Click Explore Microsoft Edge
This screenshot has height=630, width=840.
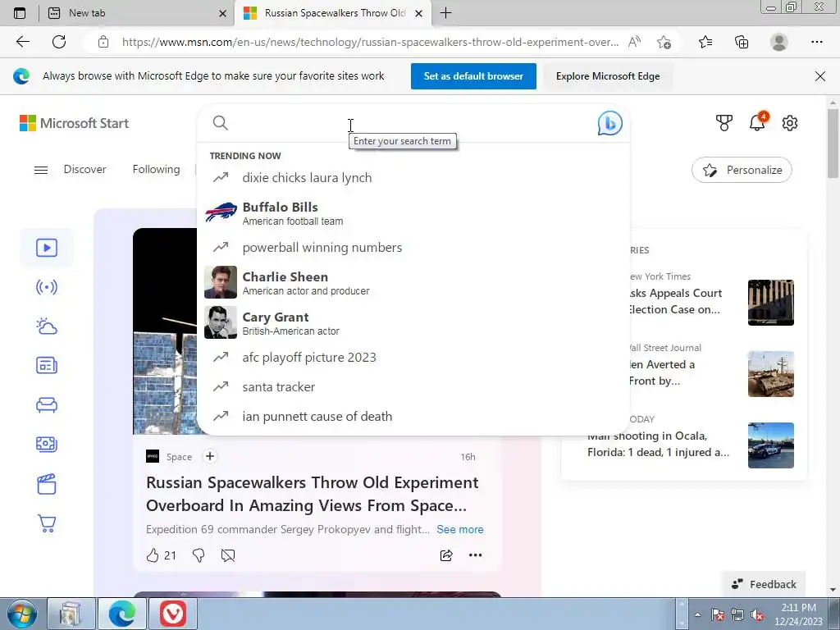coord(608,76)
